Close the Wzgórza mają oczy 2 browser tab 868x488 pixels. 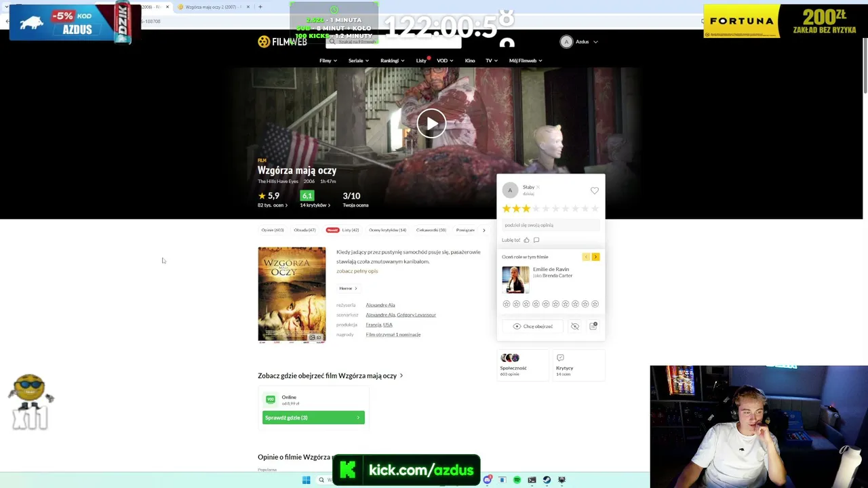pos(248,7)
